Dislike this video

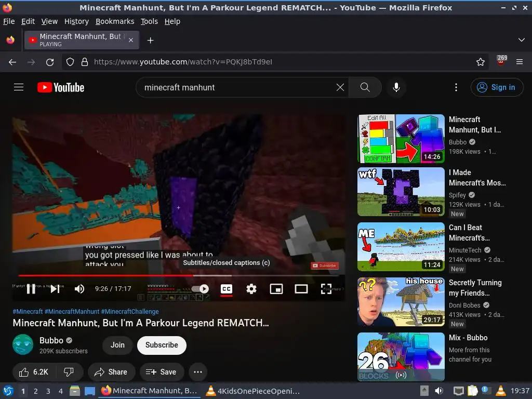pyautogui.click(x=69, y=372)
